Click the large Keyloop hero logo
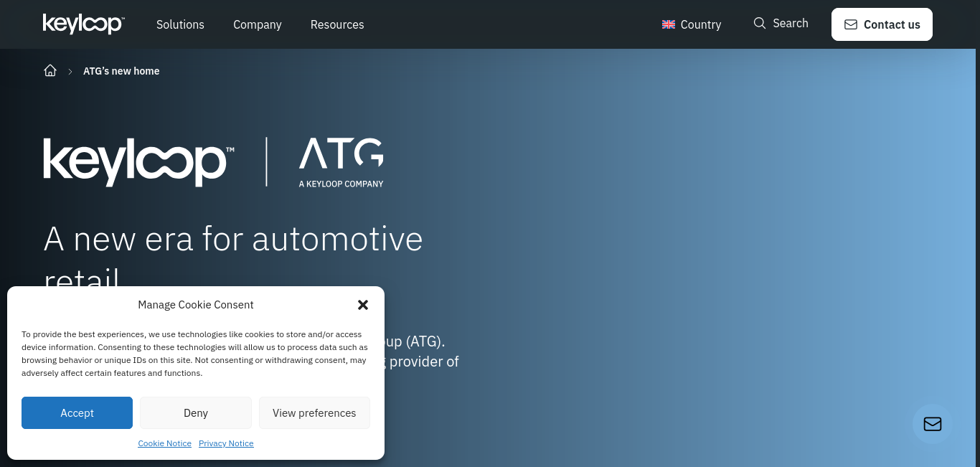Image resolution: width=980 pixels, height=467 pixels. pos(138,161)
